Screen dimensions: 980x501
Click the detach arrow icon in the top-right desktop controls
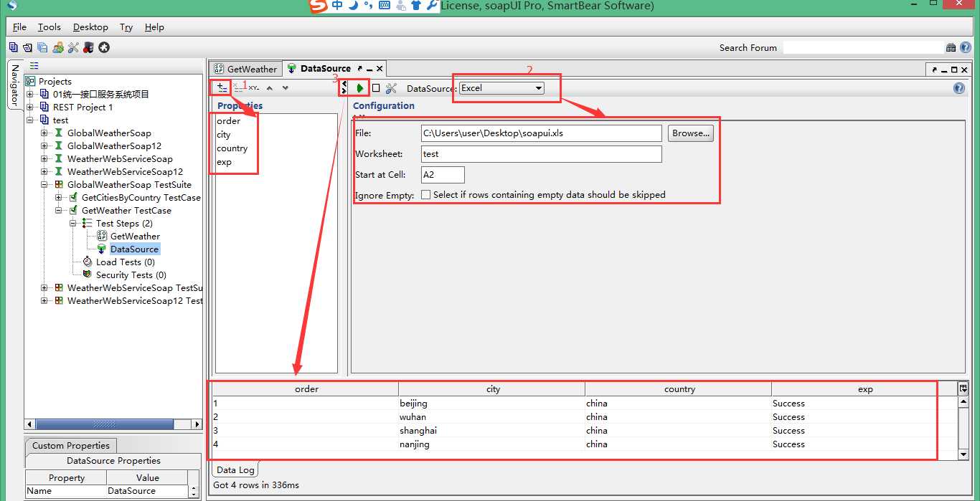coord(935,70)
